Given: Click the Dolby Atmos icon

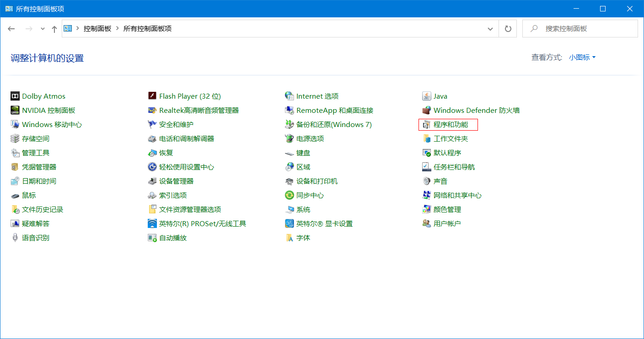Looking at the screenshot, I should click(15, 96).
